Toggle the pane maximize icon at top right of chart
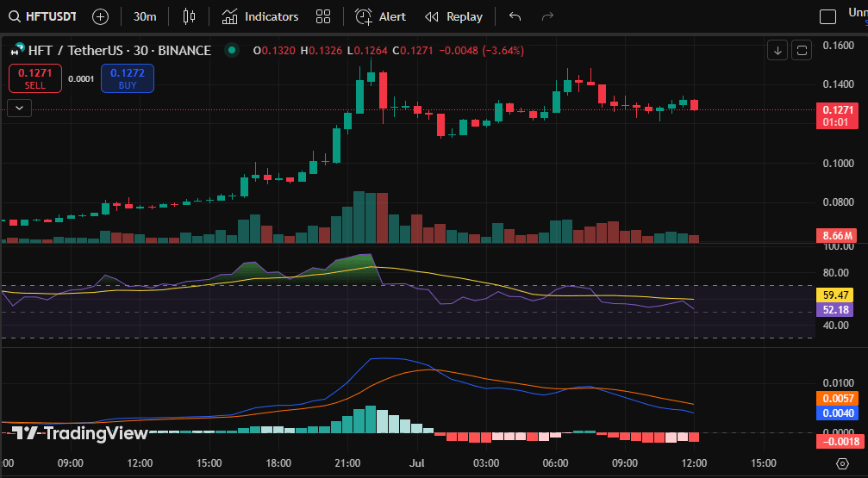The height and width of the screenshot is (478, 868). click(x=802, y=51)
